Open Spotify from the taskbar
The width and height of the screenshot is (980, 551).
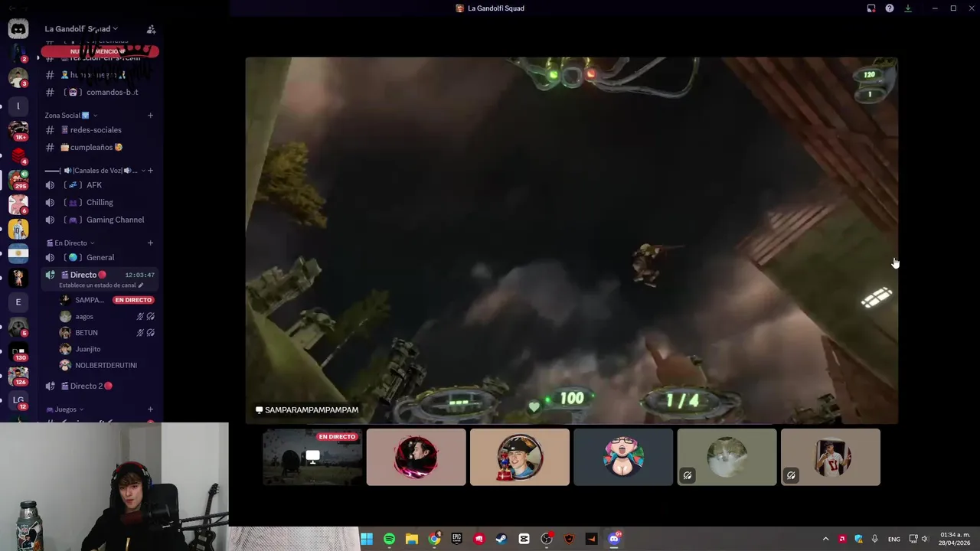[x=389, y=539]
